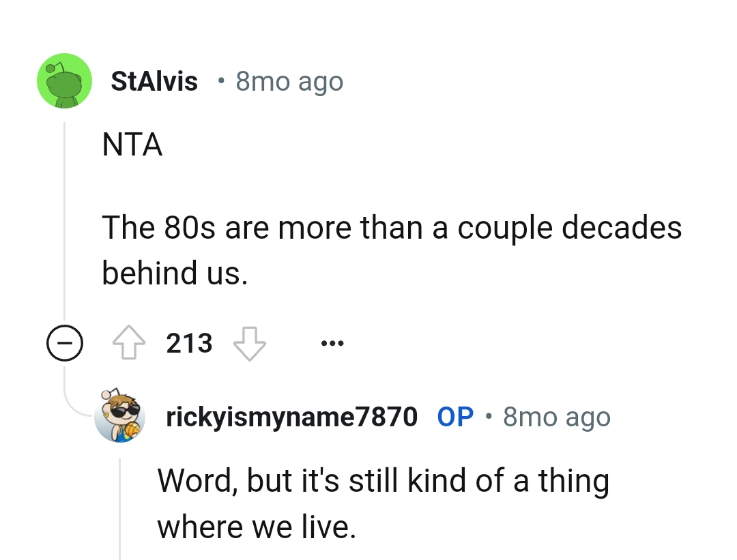Click the blue OP badge
This screenshot has height=560, width=737.
(x=455, y=417)
